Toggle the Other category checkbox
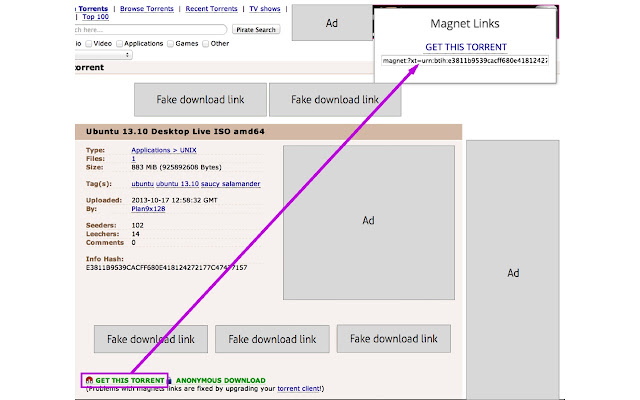The image size is (640, 400). [x=206, y=44]
